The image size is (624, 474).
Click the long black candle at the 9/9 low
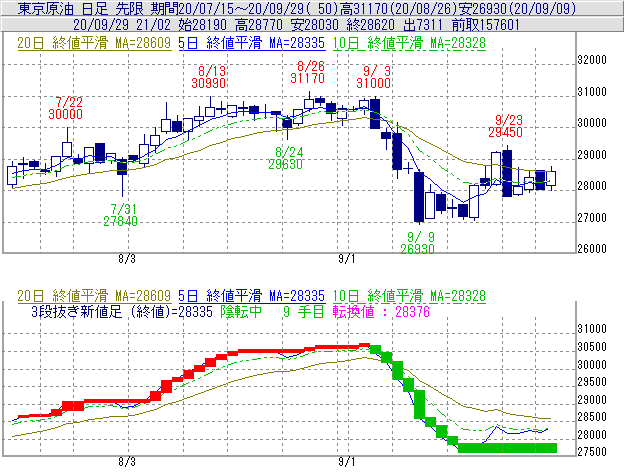pyautogui.click(x=419, y=197)
